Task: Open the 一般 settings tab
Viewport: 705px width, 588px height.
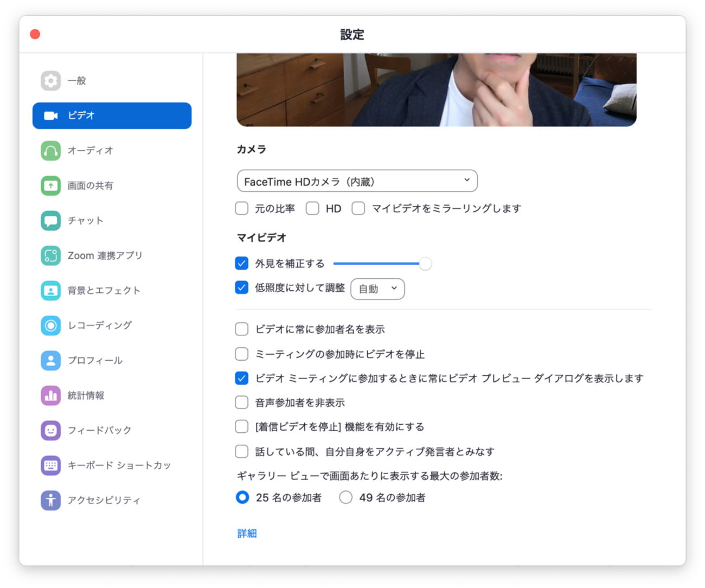Action: (76, 81)
